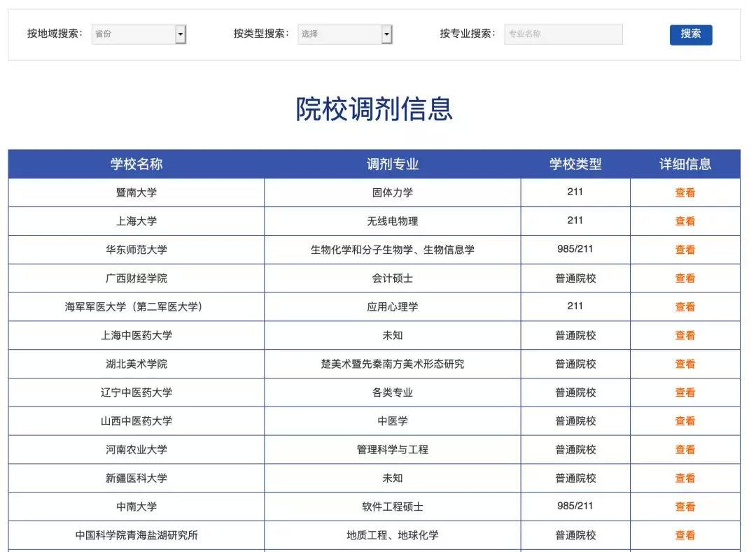This screenshot has width=756, height=552.
Task: View details for 上海中医药大学
Action: 685,335
